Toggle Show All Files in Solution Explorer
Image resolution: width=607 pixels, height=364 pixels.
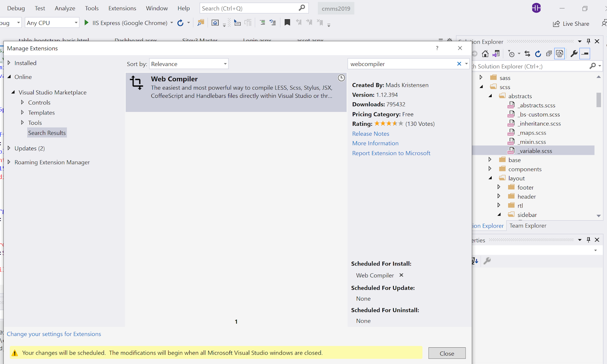560,54
